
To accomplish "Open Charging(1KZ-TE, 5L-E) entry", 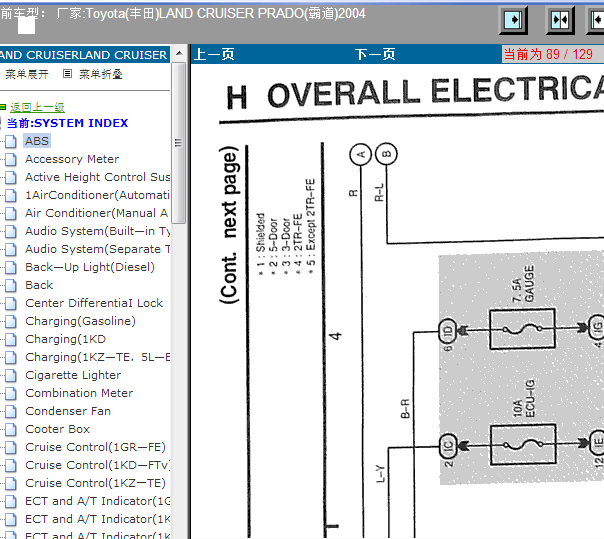I will point(97,357).
